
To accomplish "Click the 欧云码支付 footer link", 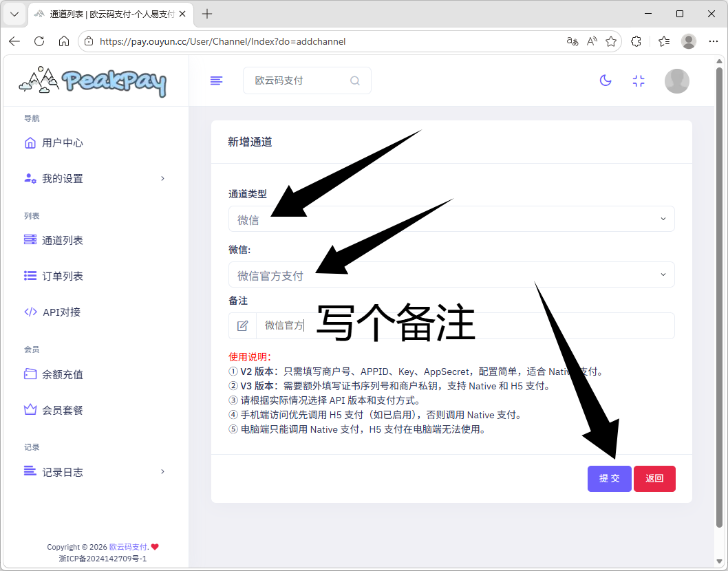I will coord(129,547).
